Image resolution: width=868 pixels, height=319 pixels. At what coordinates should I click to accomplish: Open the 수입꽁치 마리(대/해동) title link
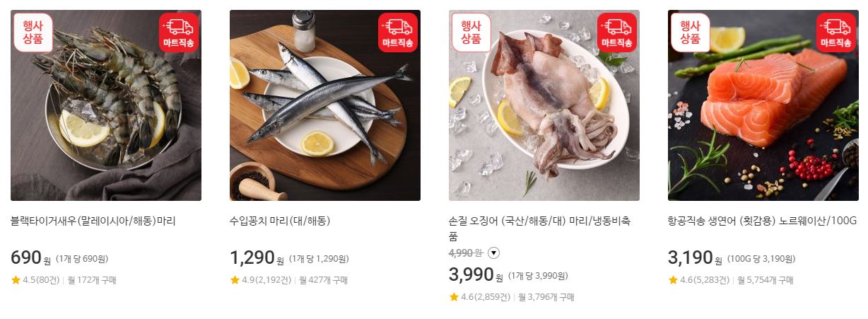tap(280, 221)
